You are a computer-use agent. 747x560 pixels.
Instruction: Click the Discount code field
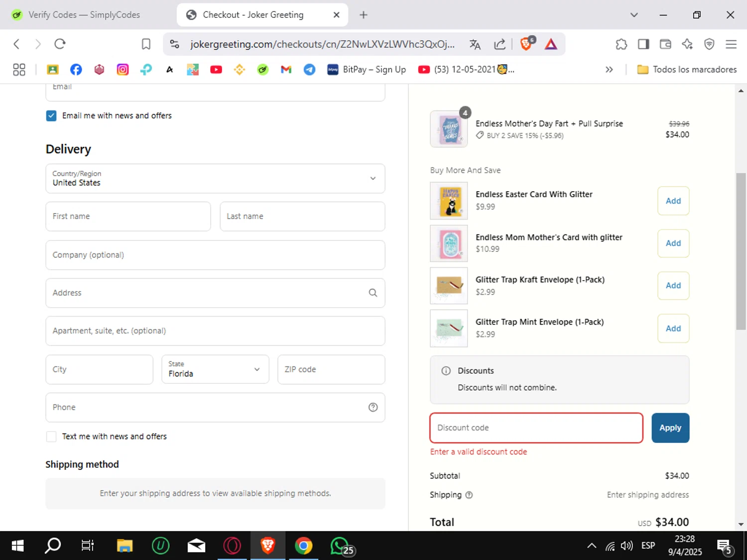(x=536, y=428)
